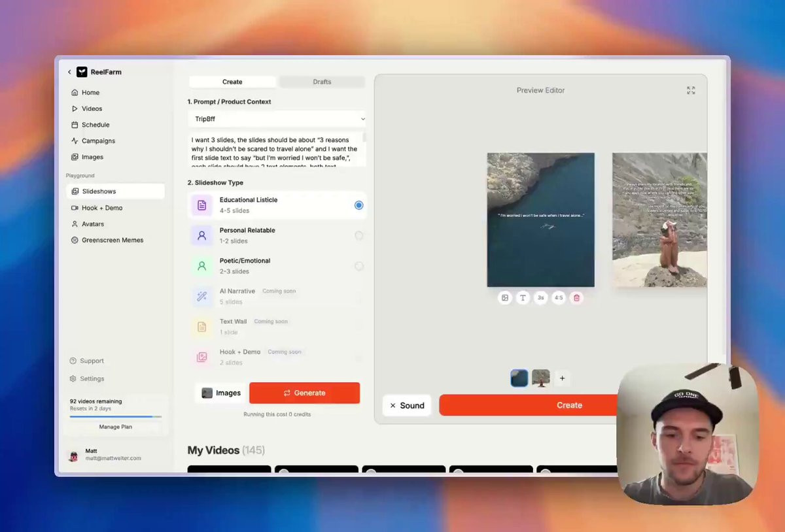Click the ocean slide preview image
The height and width of the screenshot is (532, 785).
[x=540, y=220]
